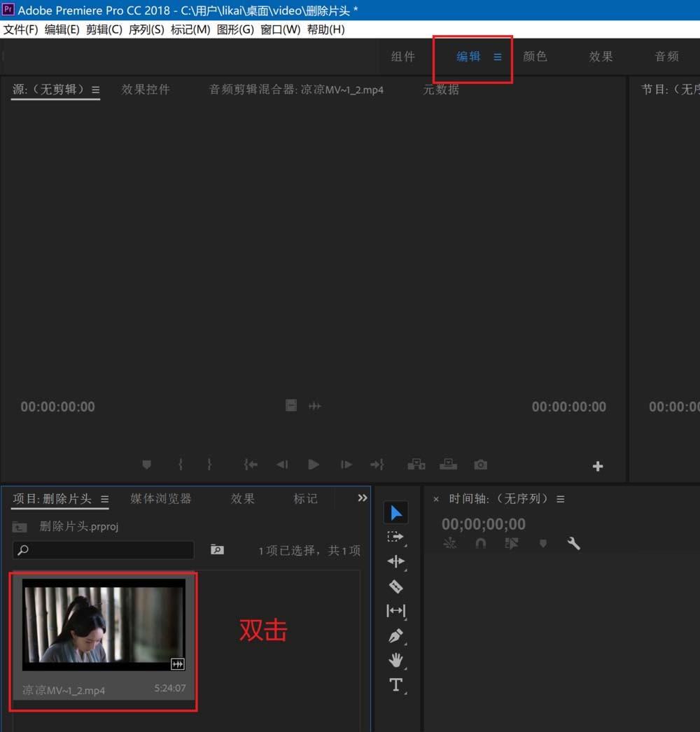
Task: Activate the Ripple Edit tool
Action: (x=395, y=561)
